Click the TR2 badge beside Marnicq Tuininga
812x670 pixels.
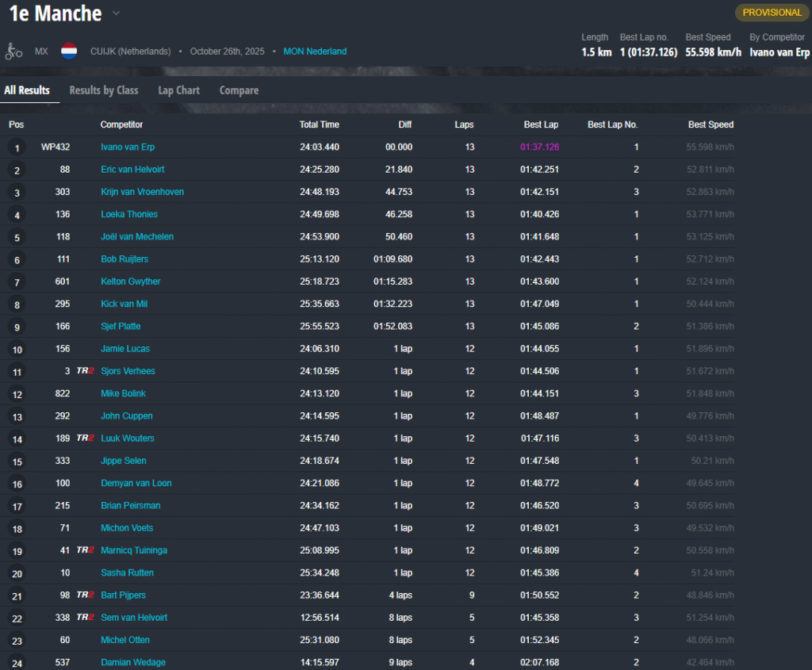85,550
